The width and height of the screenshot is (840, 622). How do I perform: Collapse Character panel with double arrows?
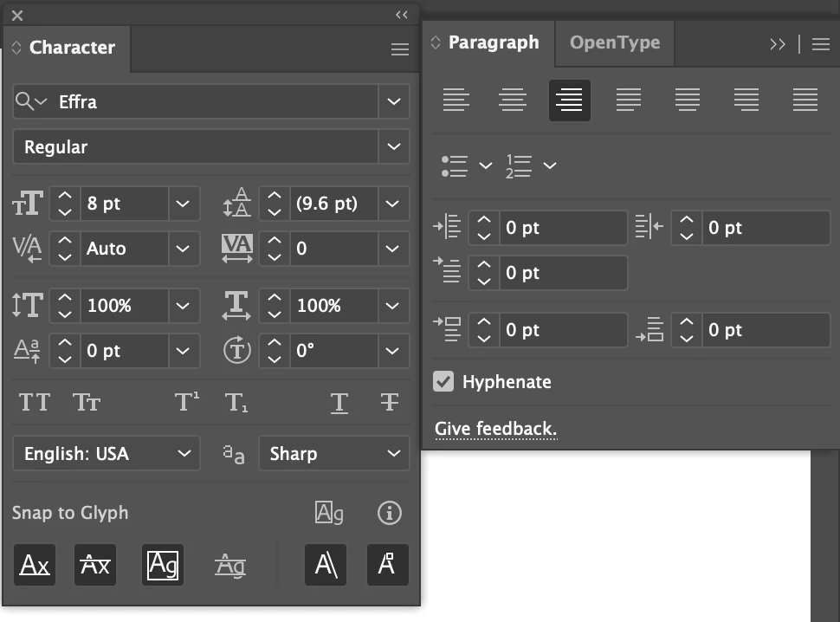pos(402,15)
